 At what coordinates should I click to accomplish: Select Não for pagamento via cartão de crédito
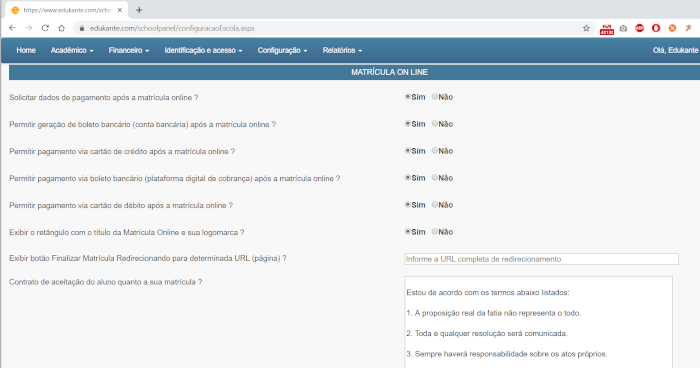(x=434, y=151)
